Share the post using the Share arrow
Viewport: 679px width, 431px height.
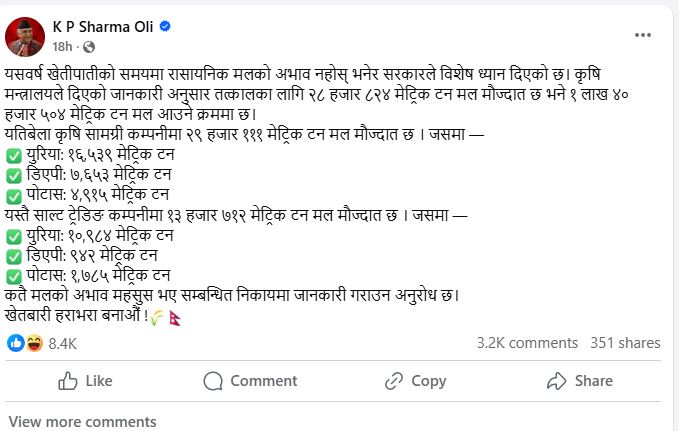pyautogui.click(x=580, y=381)
